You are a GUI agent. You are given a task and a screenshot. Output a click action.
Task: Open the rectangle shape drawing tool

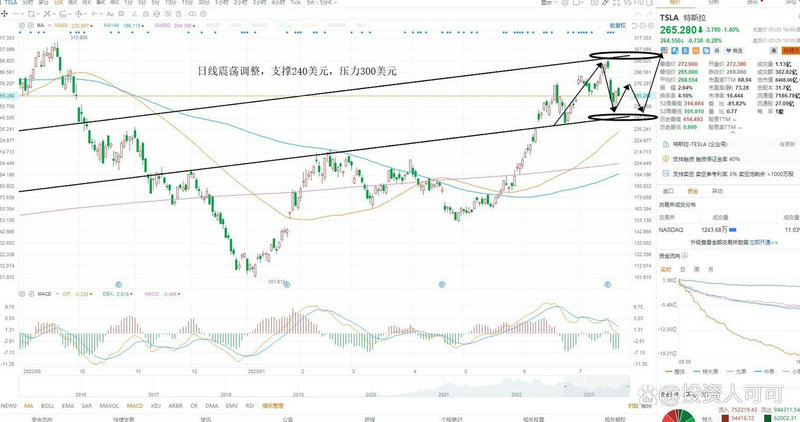tap(31, 14)
